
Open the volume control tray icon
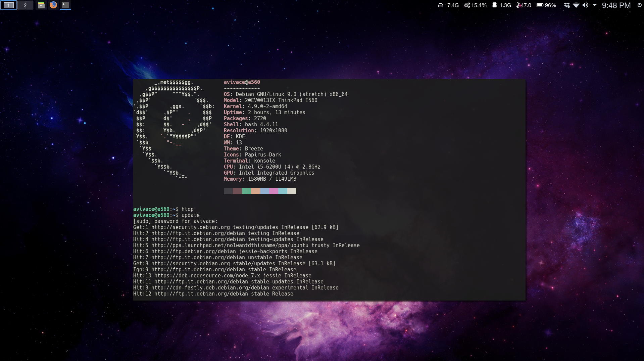click(x=585, y=5)
